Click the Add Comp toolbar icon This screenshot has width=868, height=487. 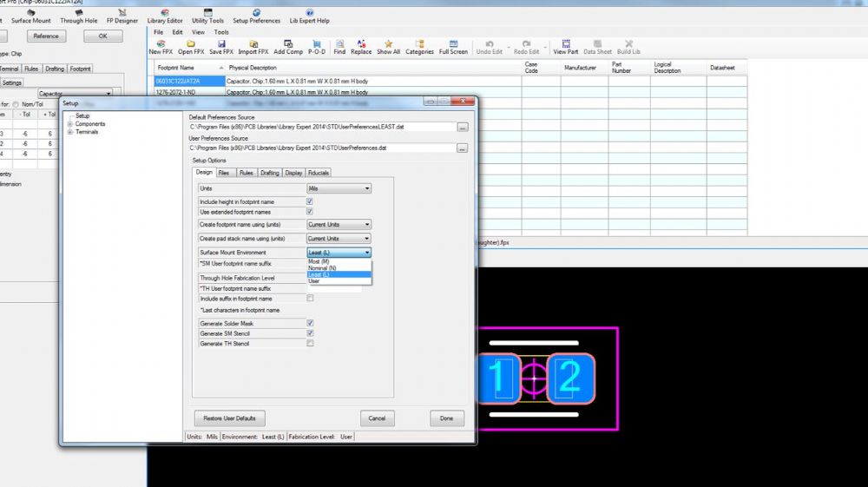point(288,44)
